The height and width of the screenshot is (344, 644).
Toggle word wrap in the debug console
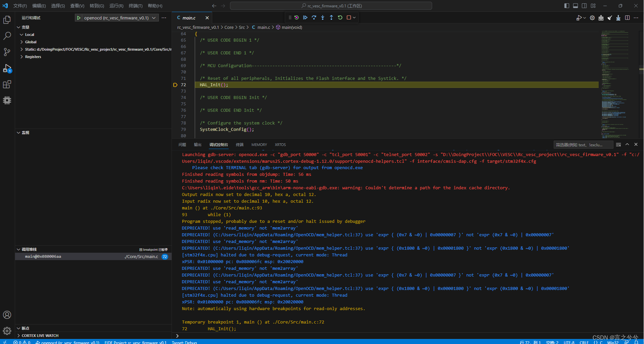click(619, 144)
